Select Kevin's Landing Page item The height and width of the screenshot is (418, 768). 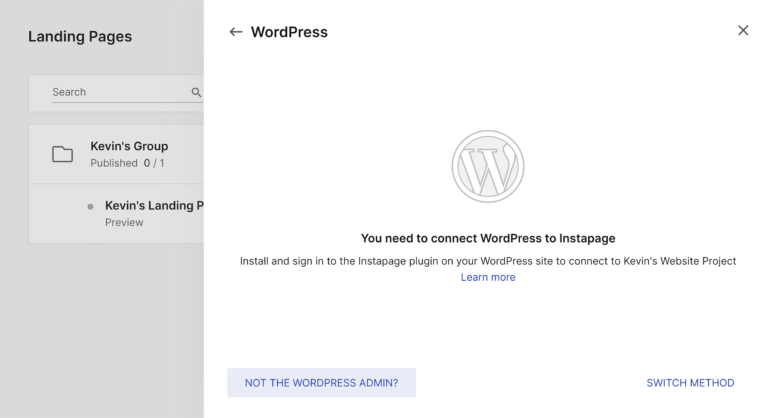pos(116,214)
